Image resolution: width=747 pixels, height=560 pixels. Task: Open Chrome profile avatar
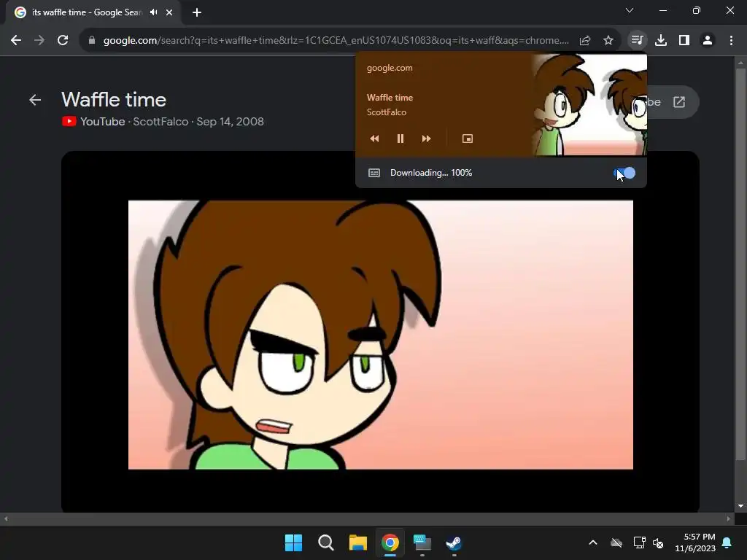708,41
